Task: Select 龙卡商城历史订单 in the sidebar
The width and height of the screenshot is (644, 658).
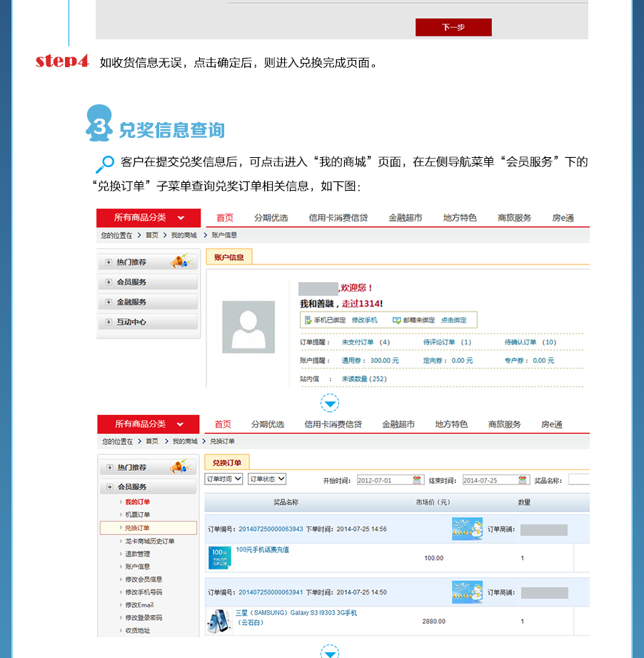Action: (x=149, y=541)
